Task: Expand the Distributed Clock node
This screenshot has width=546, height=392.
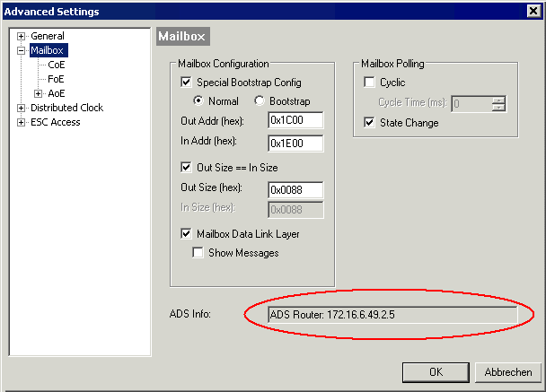Action: [21, 109]
